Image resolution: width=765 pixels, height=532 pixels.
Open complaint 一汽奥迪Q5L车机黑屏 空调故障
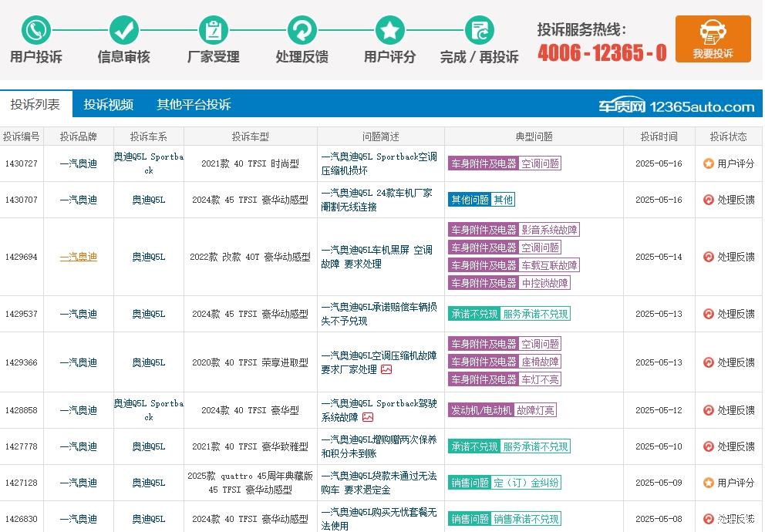pos(376,257)
